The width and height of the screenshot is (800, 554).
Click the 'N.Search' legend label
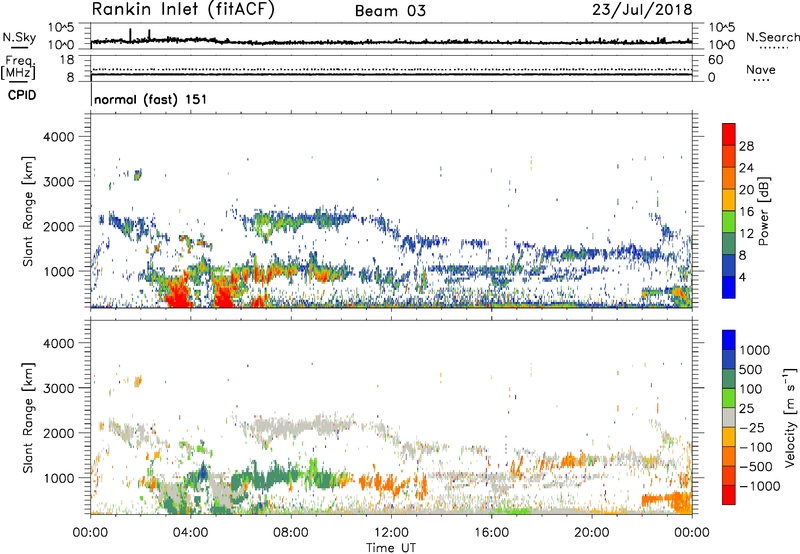[x=772, y=37]
